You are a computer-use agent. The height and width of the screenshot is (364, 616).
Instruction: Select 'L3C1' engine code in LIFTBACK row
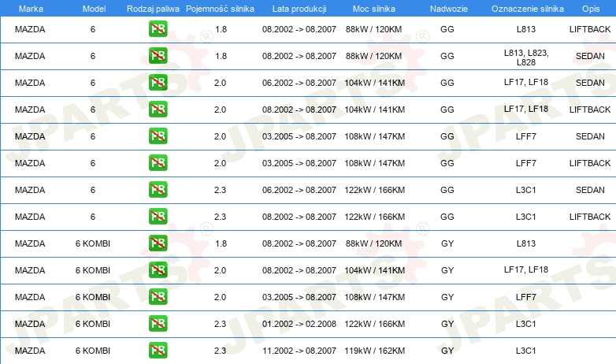pos(526,217)
